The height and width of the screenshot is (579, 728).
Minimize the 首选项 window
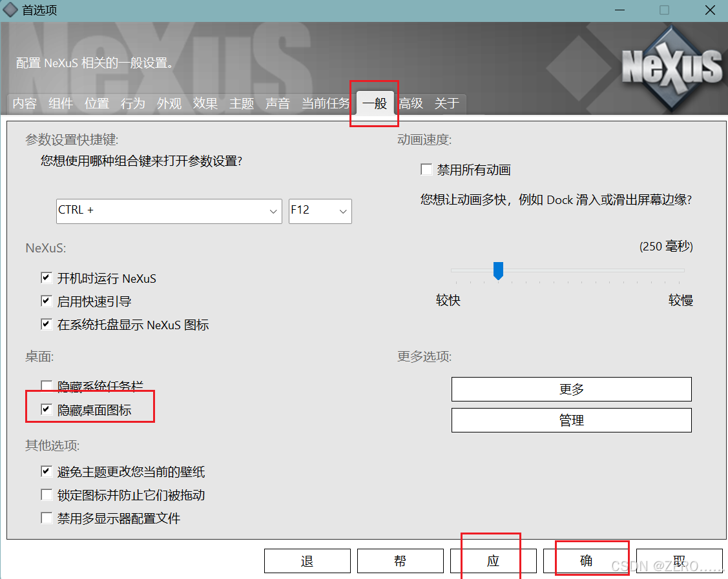coord(619,10)
